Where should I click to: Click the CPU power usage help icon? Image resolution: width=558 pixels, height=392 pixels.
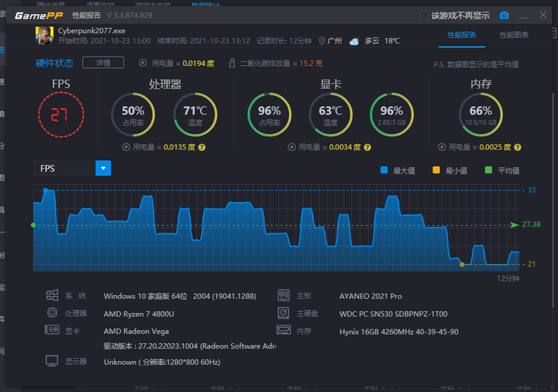201,147
